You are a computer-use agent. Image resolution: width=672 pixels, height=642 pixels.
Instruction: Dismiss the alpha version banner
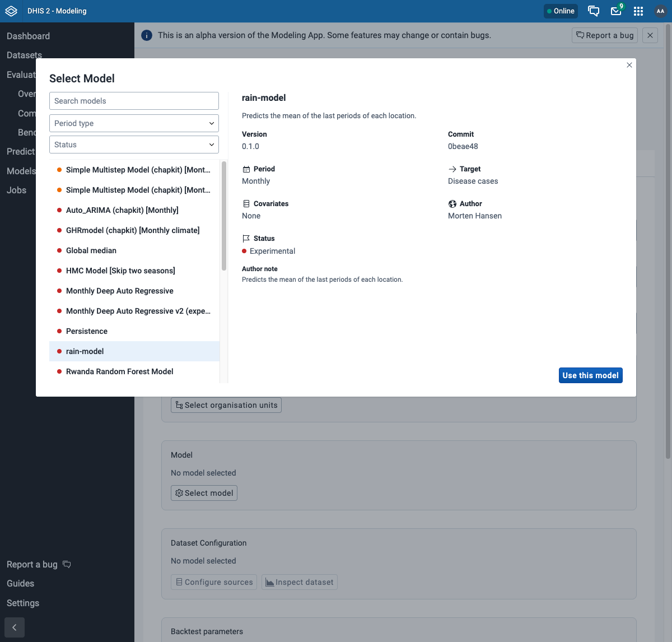(650, 35)
